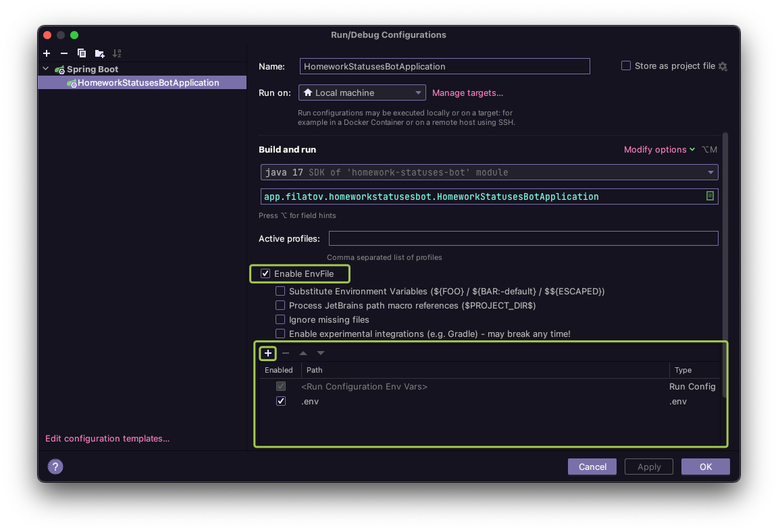Image resolution: width=778 pixels, height=532 pixels.
Task: Open Edit configuration templates link
Action: coord(107,438)
